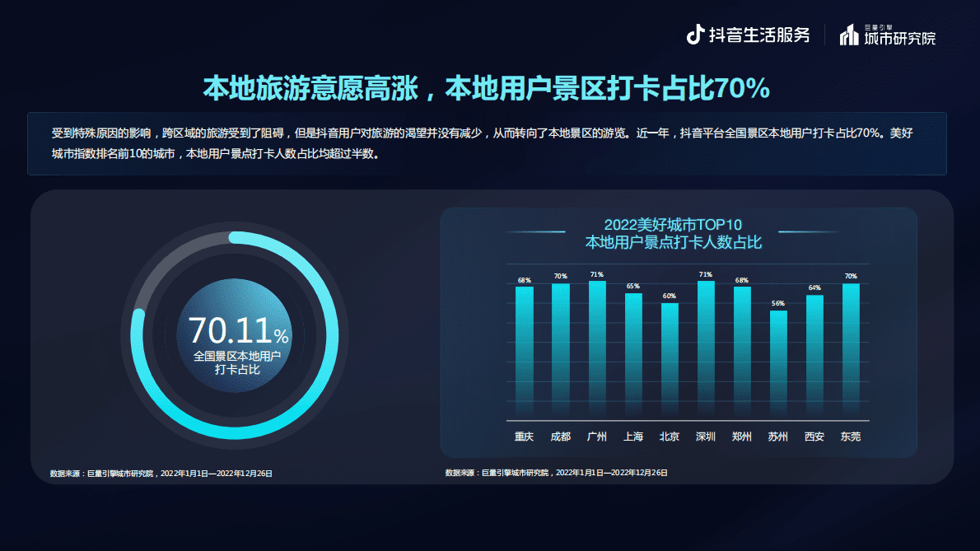Image resolution: width=980 pixels, height=551 pixels.
Task: Click the chart title 2022美好城市TOP10
Action: pyautogui.click(x=673, y=224)
